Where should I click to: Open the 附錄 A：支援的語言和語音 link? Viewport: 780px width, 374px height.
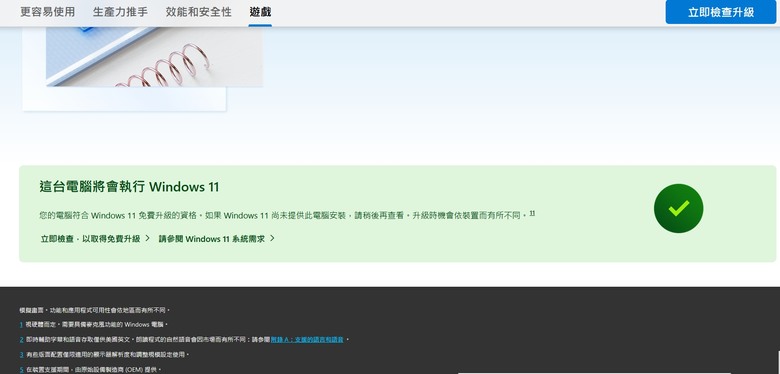pos(307,340)
